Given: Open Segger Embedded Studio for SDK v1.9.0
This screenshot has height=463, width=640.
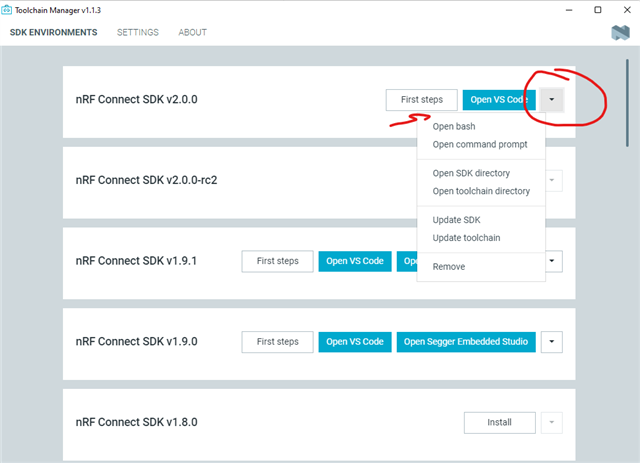Looking at the screenshot, I should [466, 342].
